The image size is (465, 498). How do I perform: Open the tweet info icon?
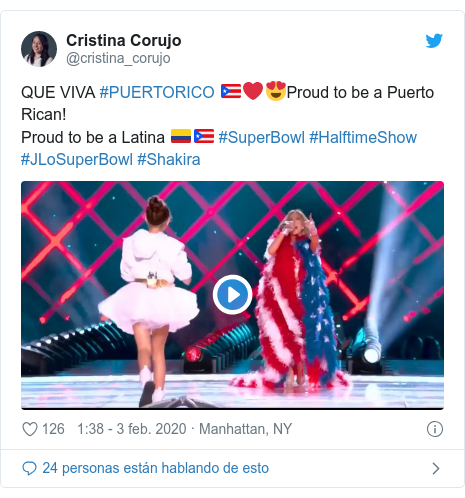tap(435, 429)
